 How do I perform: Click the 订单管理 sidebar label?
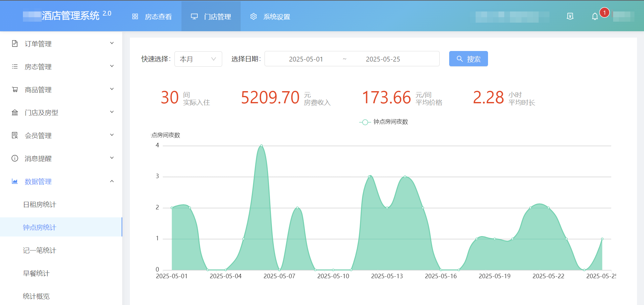tap(38, 44)
